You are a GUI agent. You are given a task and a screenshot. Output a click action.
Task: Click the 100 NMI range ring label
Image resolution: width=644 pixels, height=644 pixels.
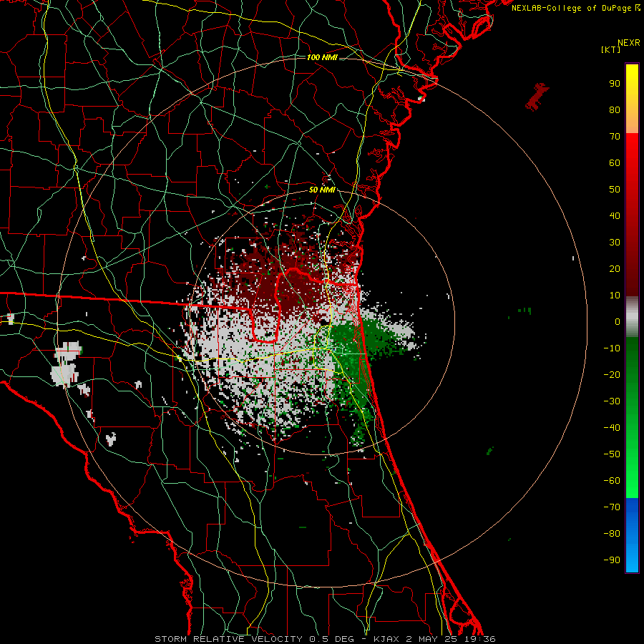click(x=322, y=57)
